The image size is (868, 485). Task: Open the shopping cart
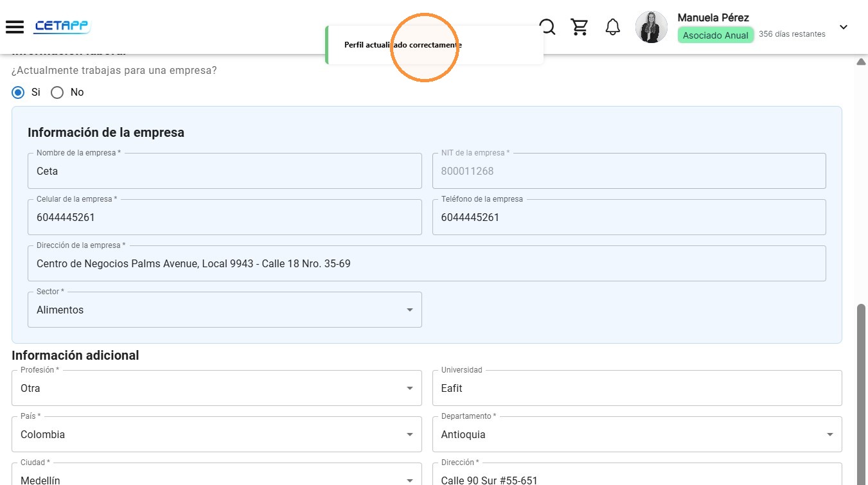(580, 27)
